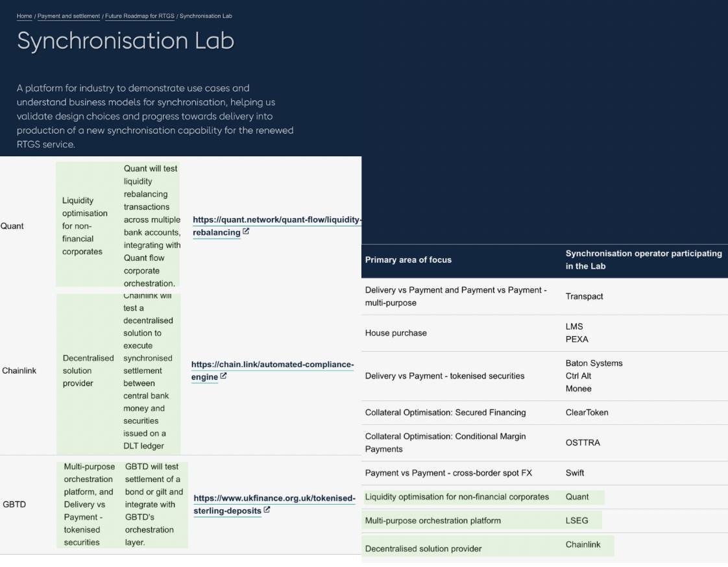Screen dimensions: 728x567
Task: Select Chainlink operator cell in right table
Action: coord(583,545)
